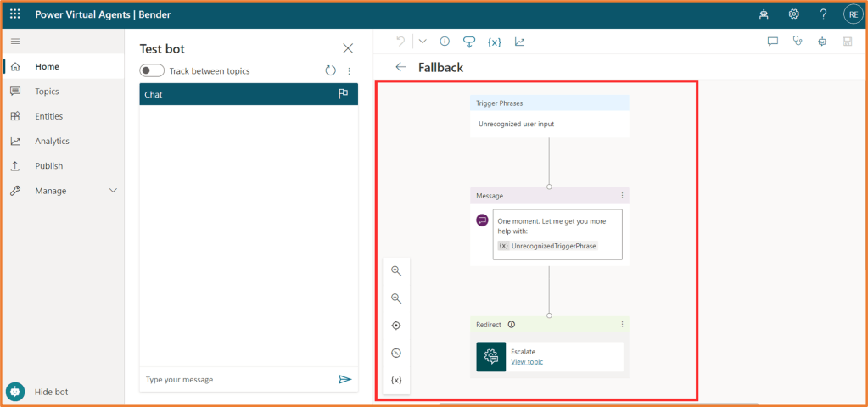
Task: Collapse the left navigation hamburger menu
Action: point(15,42)
